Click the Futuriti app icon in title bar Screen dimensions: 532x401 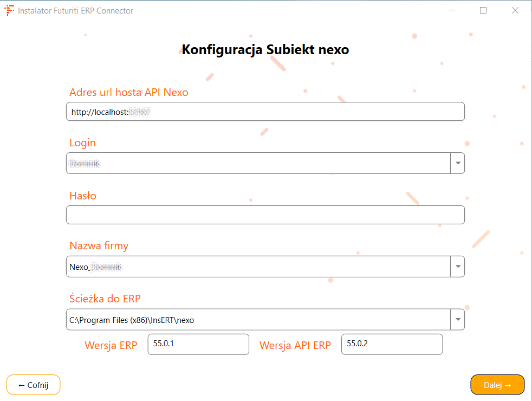tap(9, 10)
